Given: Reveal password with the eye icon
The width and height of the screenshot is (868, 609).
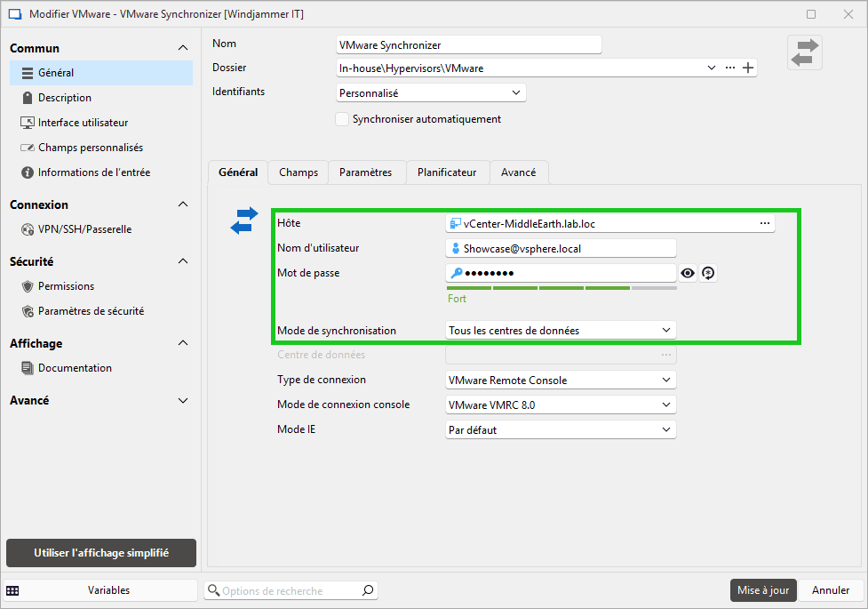Looking at the screenshot, I should point(688,273).
